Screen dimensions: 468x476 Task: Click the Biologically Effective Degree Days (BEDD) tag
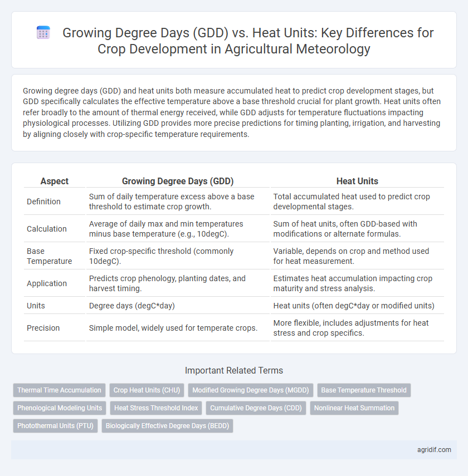[x=168, y=426]
